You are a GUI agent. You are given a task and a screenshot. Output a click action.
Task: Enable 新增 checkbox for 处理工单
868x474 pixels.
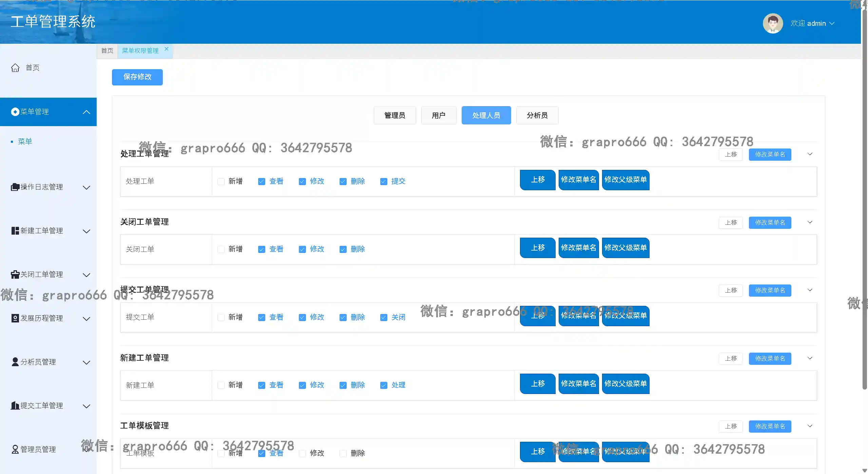[x=221, y=182]
